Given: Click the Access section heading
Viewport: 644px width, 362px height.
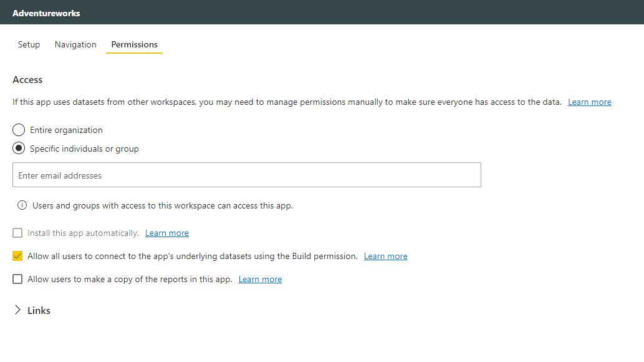Looking at the screenshot, I should point(27,80).
